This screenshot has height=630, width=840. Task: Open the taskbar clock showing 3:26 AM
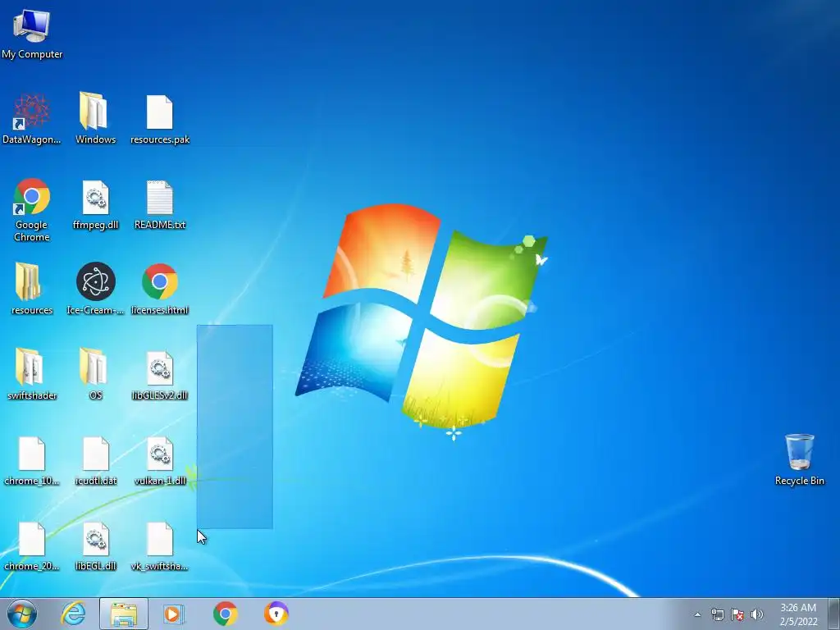[x=798, y=614]
